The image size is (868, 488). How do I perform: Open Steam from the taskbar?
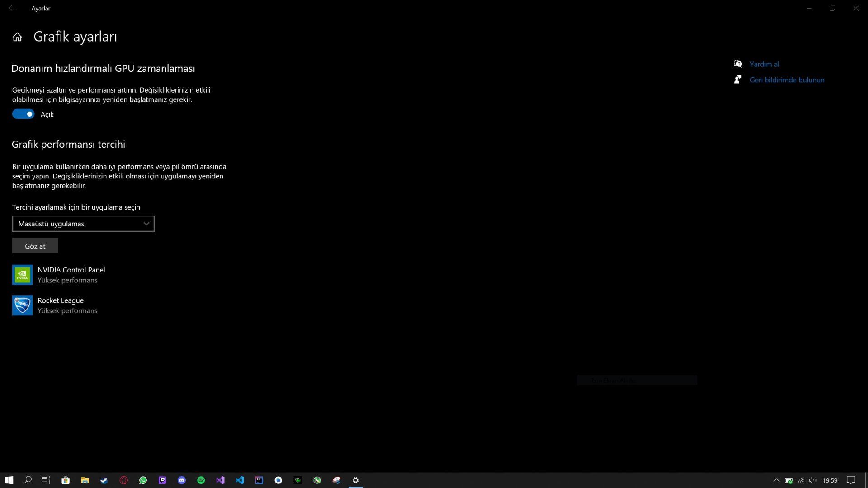[104, 480]
